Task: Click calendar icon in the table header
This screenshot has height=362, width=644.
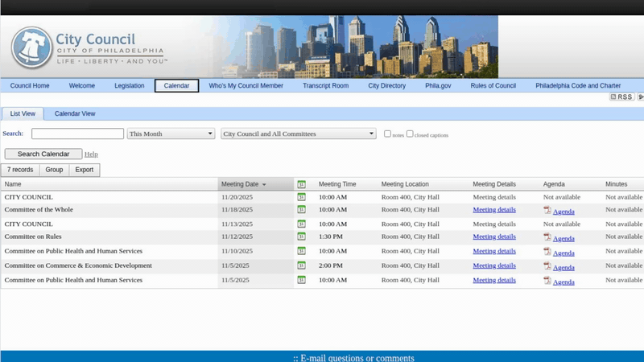Action: pyautogui.click(x=301, y=184)
